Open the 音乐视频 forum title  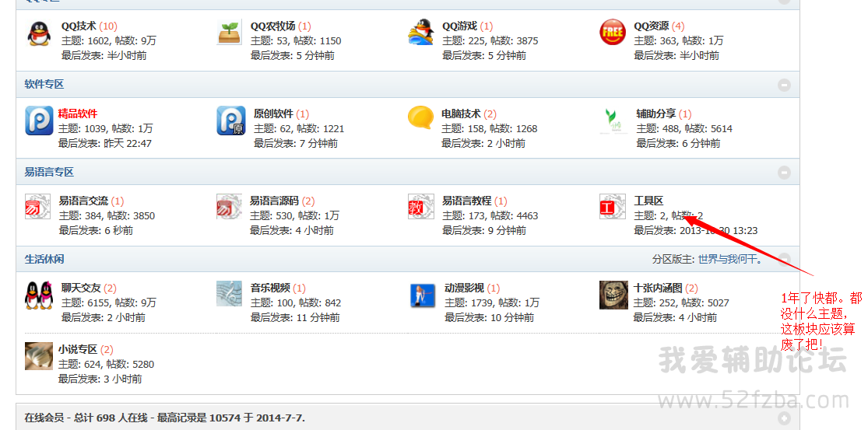coord(270,288)
